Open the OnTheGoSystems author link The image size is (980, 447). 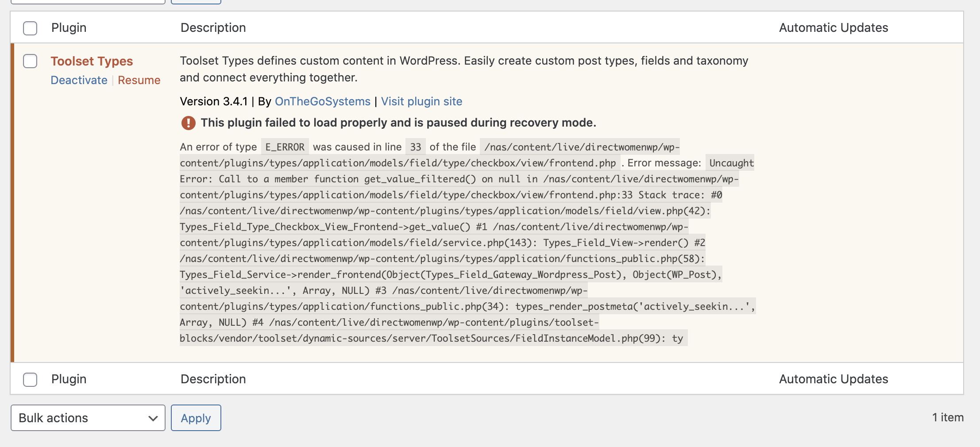pyautogui.click(x=322, y=101)
